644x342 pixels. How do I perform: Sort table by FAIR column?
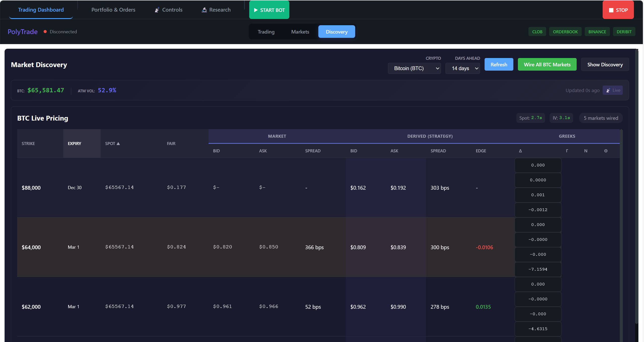click(x=185, y=144)
